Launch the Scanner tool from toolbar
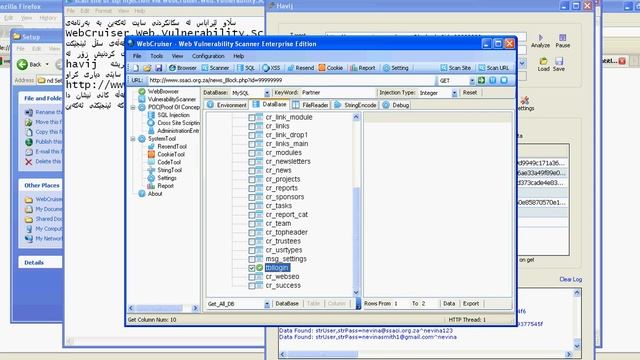640x360 pixels. [215, 68]
